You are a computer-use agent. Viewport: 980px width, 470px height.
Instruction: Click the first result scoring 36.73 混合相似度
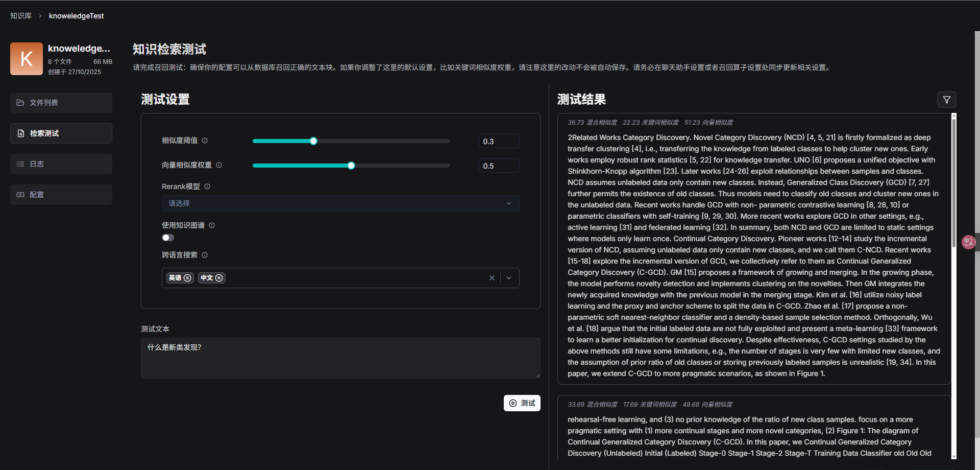pos(754,249)
